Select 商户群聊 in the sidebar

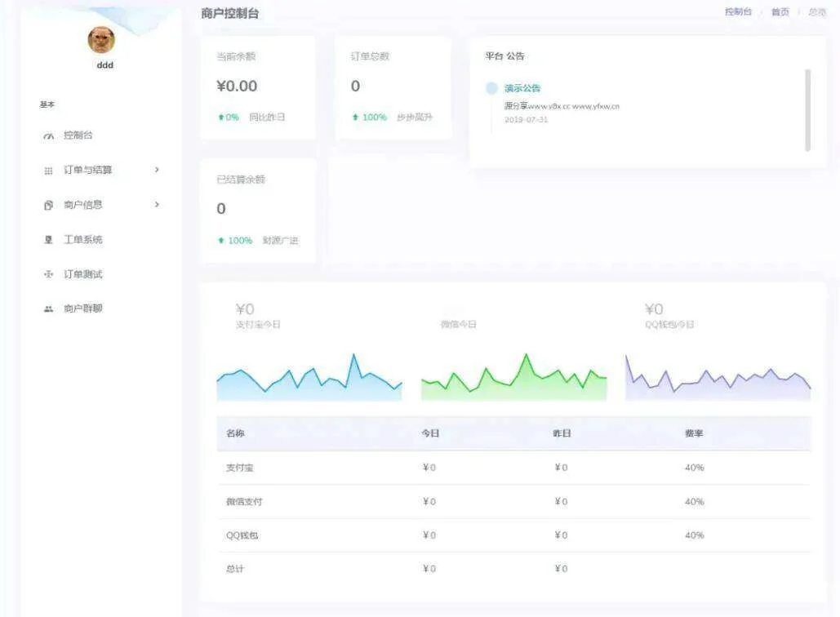(83, 309)
